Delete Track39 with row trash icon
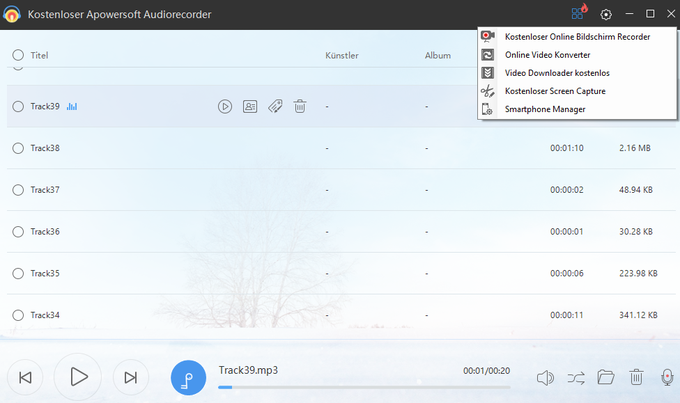Screen dimensions: 680x403 click(300, 106)
